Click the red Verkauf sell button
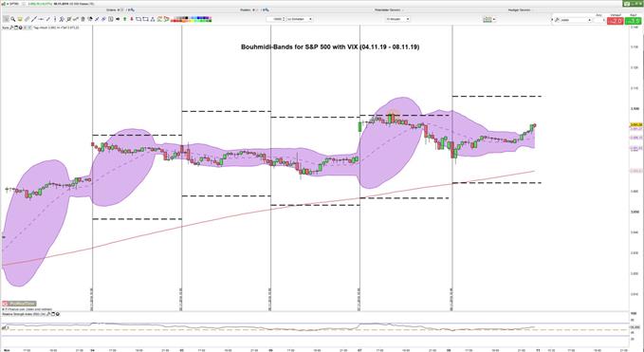Screen dimensions: 644x352 click(616, 21)
